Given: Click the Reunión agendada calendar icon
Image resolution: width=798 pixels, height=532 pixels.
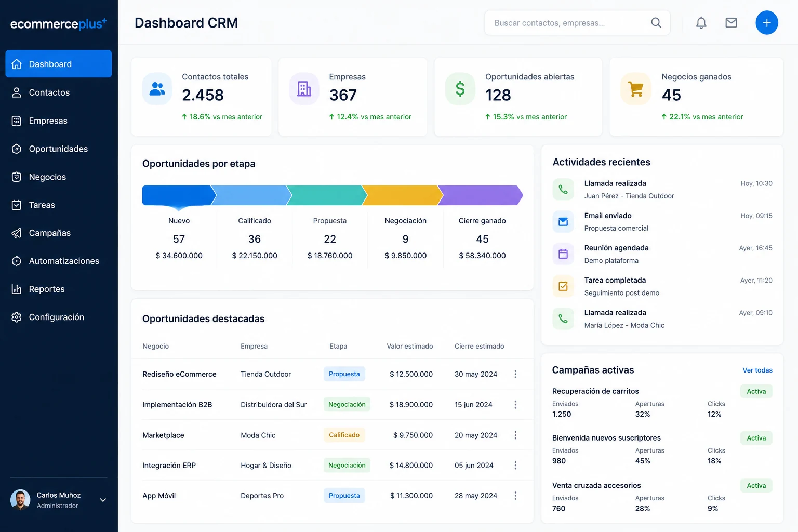Looking at the screenshot, I should pyautogui.click(x=563, y=254).
